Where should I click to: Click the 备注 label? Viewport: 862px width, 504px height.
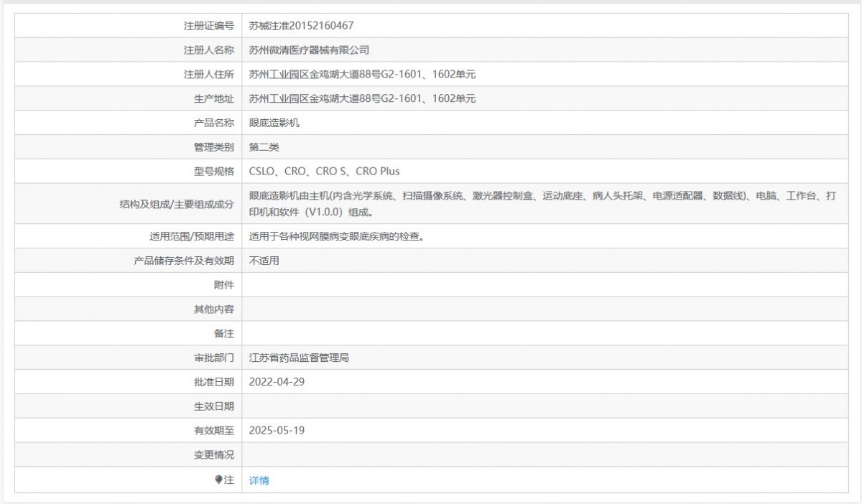point(224,334)
